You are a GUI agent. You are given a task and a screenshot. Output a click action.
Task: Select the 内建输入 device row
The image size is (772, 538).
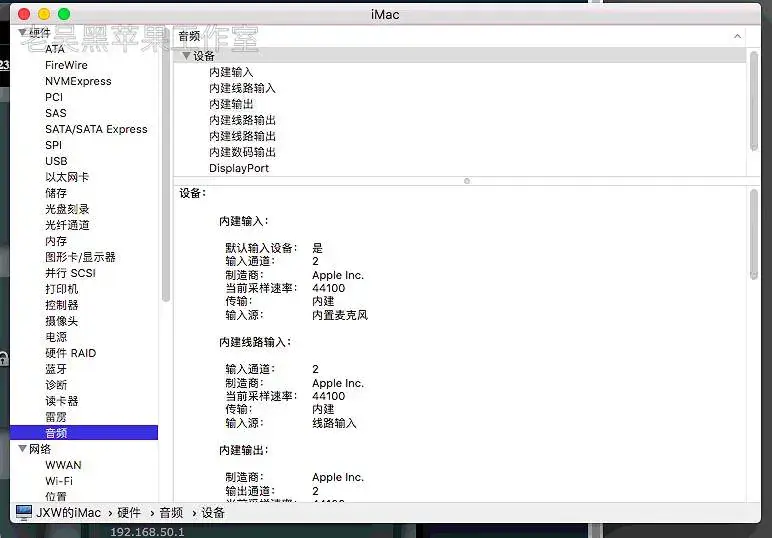(231, 72)
